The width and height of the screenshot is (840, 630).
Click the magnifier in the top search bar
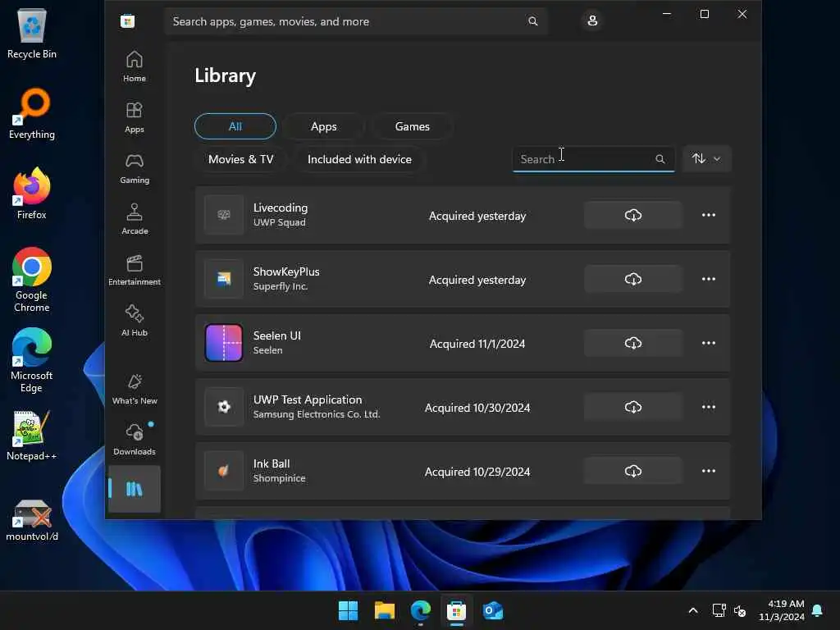(x=532, y=21)
